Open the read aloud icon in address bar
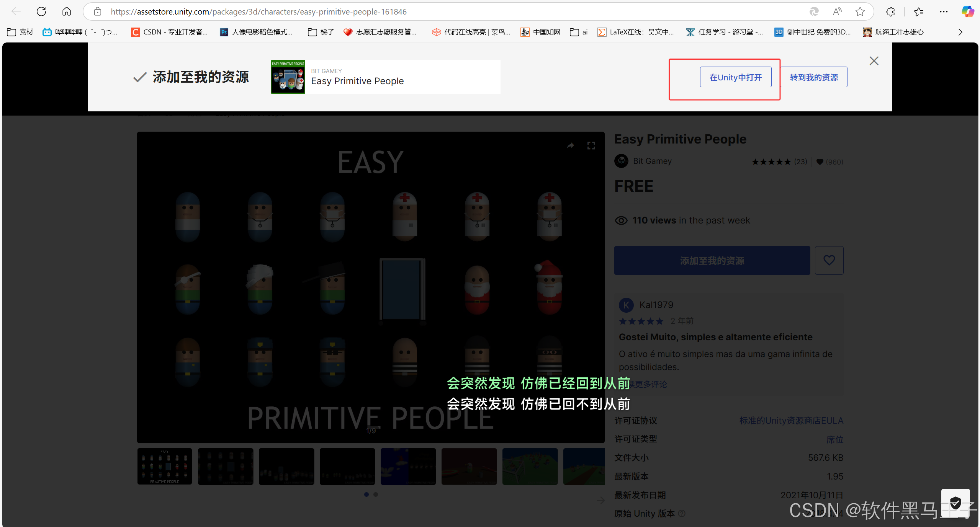980x527 pixels. [837, 11]
